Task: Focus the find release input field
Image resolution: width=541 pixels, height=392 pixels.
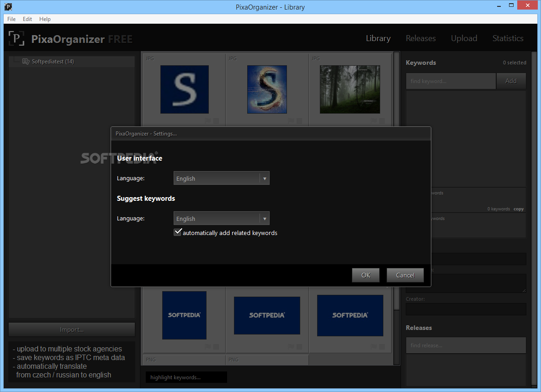Action: (x=466, y=345)
